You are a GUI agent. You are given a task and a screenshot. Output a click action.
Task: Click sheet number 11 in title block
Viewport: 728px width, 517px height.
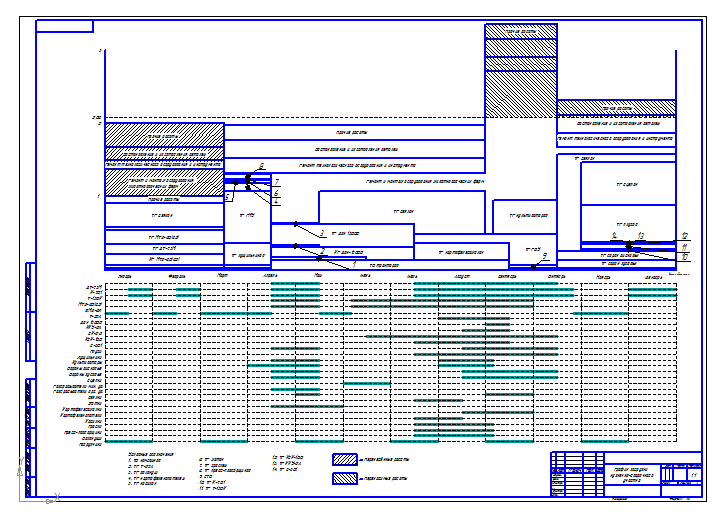click(x=694, y=476)
